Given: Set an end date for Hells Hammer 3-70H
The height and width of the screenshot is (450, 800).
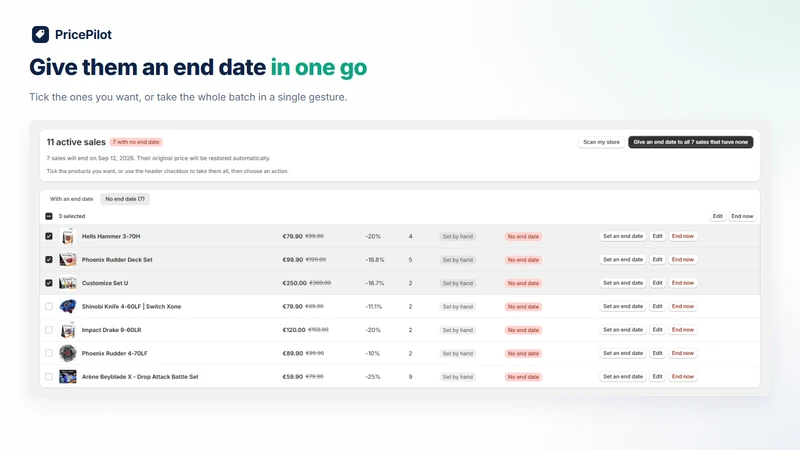Looking at the screenshot, I should (x=623, y=236).
